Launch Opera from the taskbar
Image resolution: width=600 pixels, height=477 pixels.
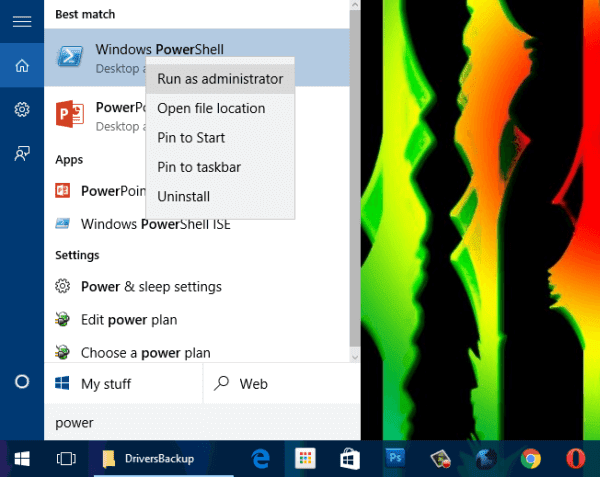click(x=576, y=458)
